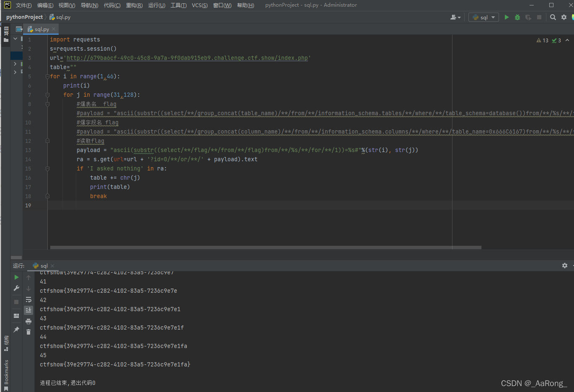Screen dimensions: 574x392
Task: Click the stop square in the Run panel
Action: pyautogui.click(x=16, y=302)
